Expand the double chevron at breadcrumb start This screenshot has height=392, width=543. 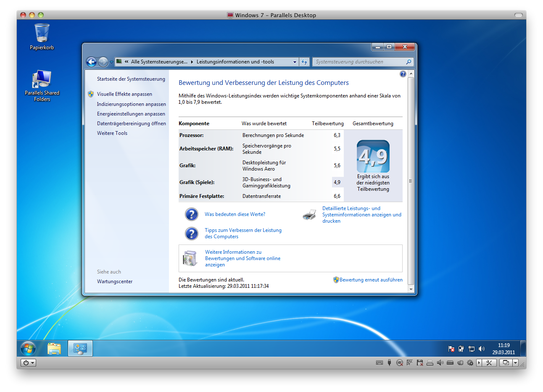(127, 62)
